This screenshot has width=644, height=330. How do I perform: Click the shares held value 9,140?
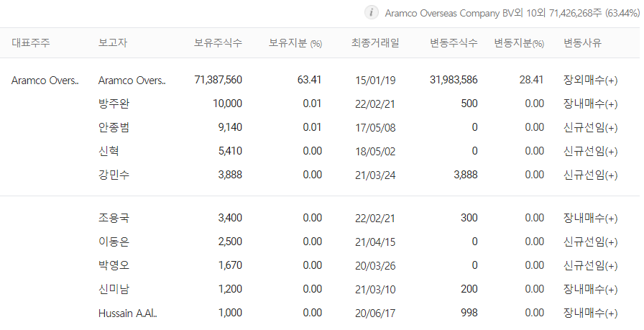click(230, 127)
